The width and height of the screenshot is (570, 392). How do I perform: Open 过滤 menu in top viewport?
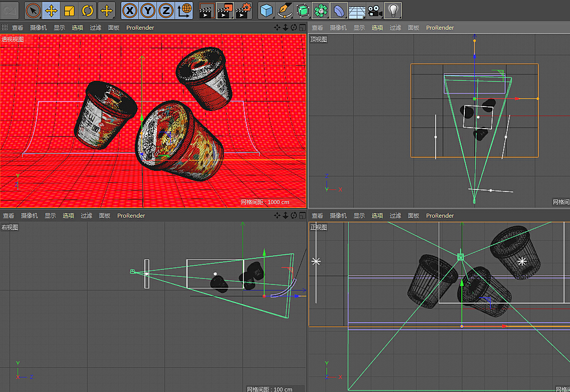395,28
